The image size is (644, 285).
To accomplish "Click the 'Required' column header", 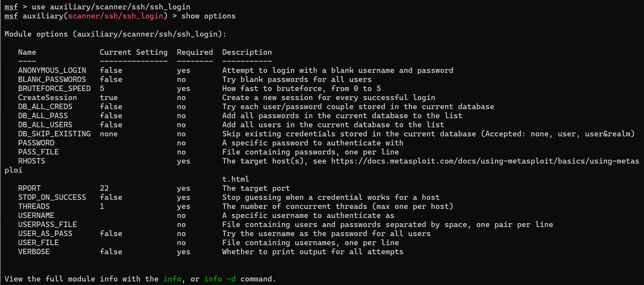I will 195,52.
